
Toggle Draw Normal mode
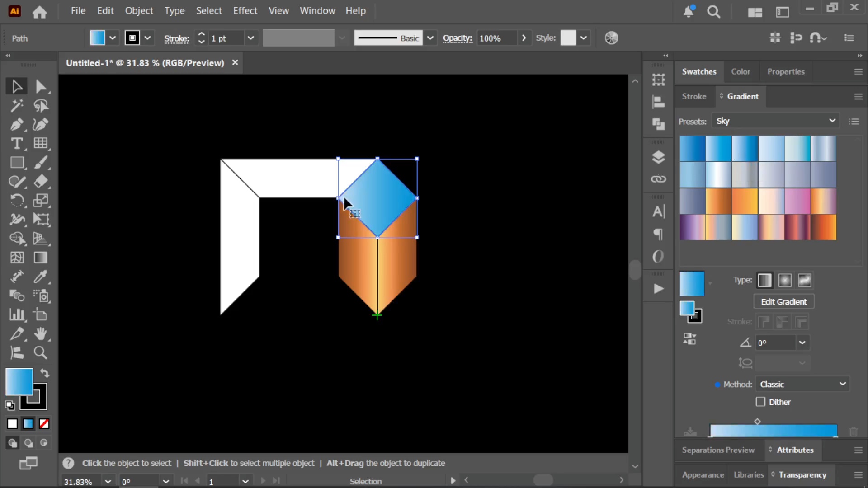pyautogui.click(x=12, y=443)
